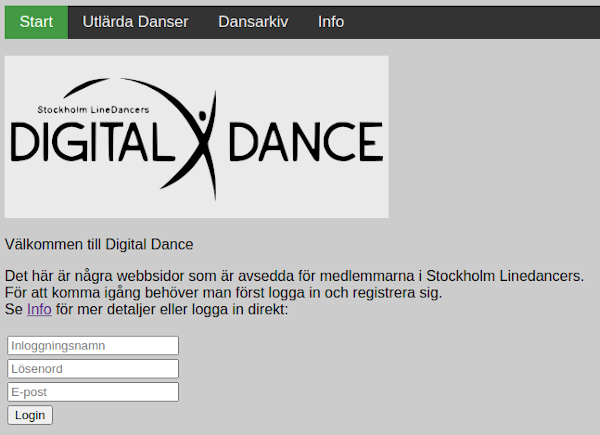Click blank gray area right of logo
This screenshot has height=435, width=600.
(x=495, y=136)
